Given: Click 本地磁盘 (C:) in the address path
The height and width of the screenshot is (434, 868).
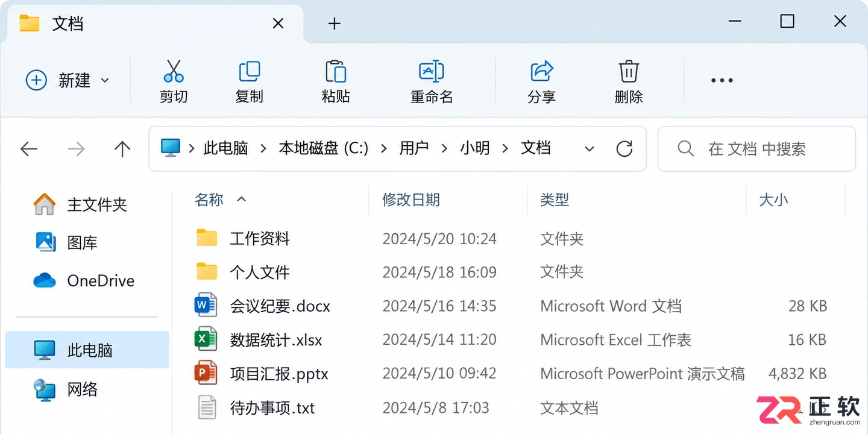Looking at the screenshot, I should click(324, 148).
